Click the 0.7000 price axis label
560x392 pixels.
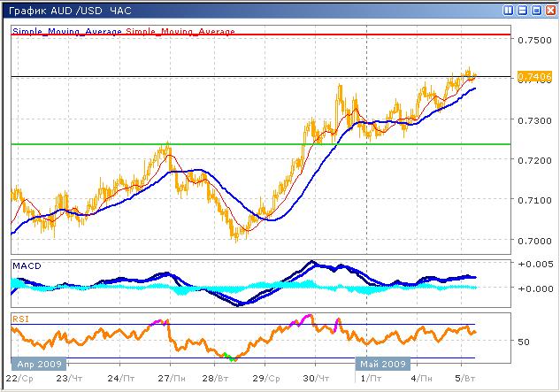coord(534,240)
